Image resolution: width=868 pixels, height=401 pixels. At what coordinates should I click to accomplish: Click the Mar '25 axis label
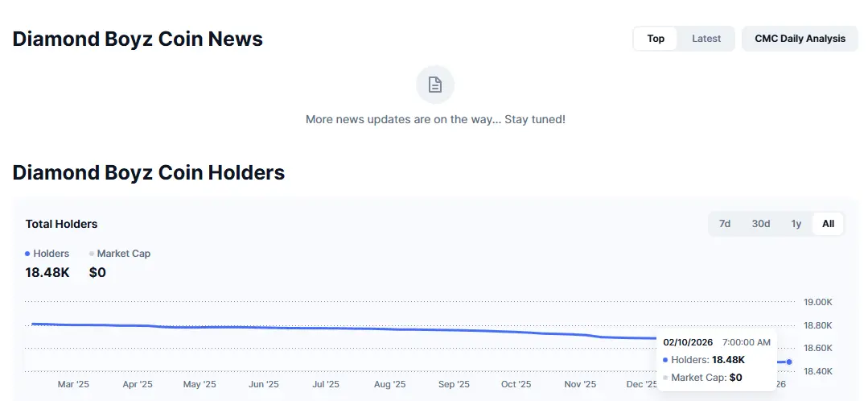(73, 385)
